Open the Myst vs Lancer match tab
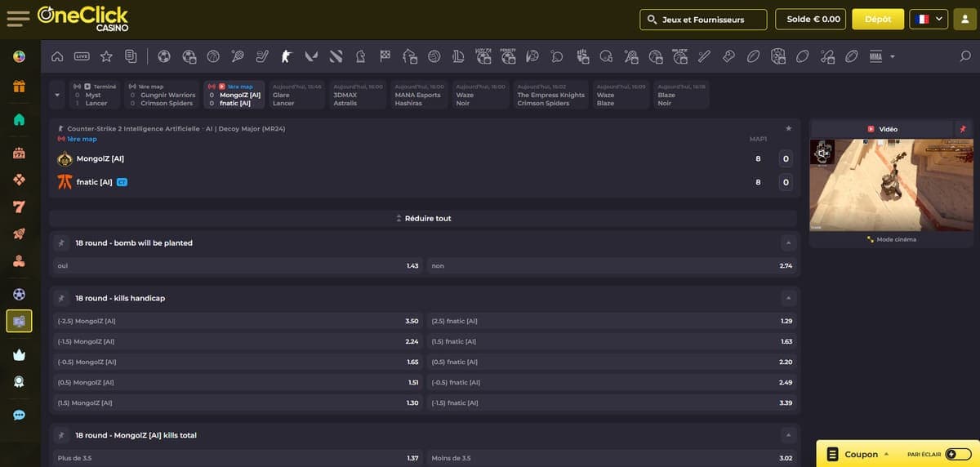The height and width of the screenshot is (467, 980). coord(96,95)
